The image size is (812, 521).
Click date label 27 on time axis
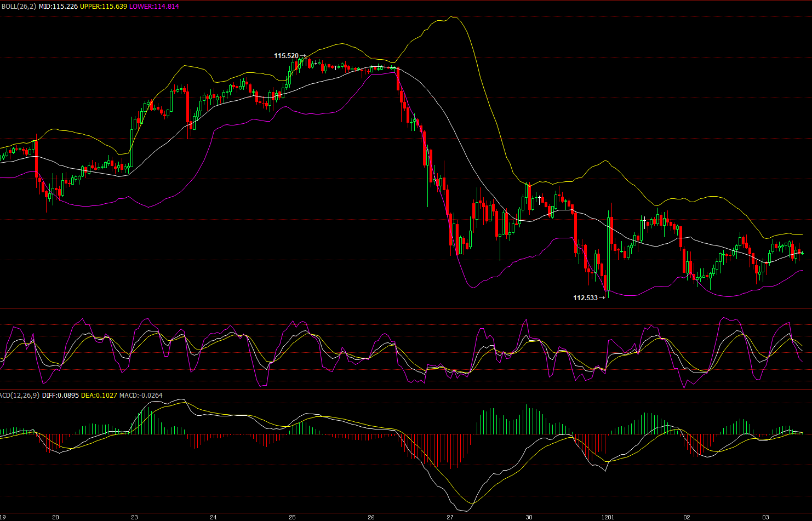[x=450, y=517]
